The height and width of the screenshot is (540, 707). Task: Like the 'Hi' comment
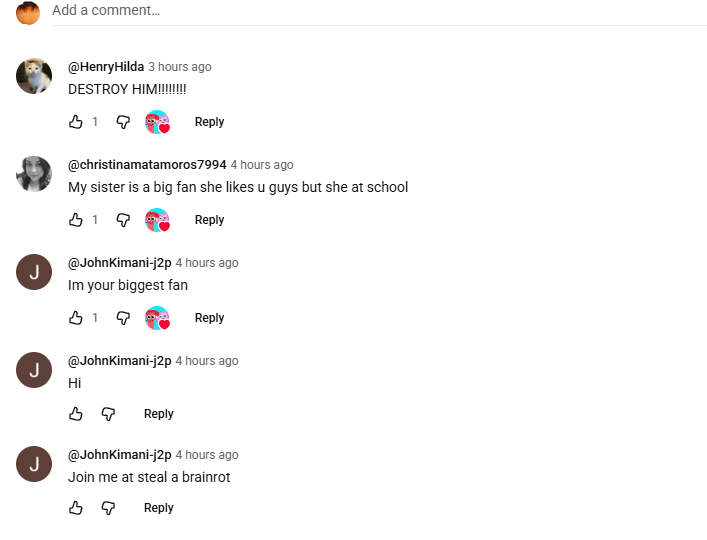[x=76, y=414]
